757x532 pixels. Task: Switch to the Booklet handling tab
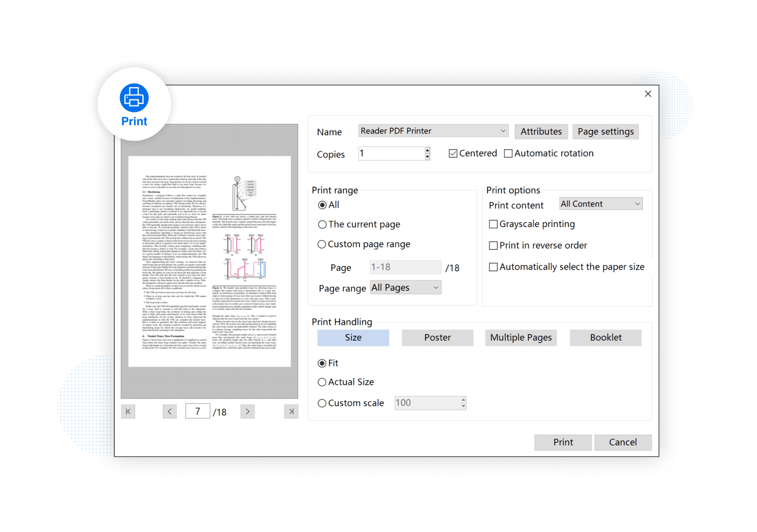[606, 338]
